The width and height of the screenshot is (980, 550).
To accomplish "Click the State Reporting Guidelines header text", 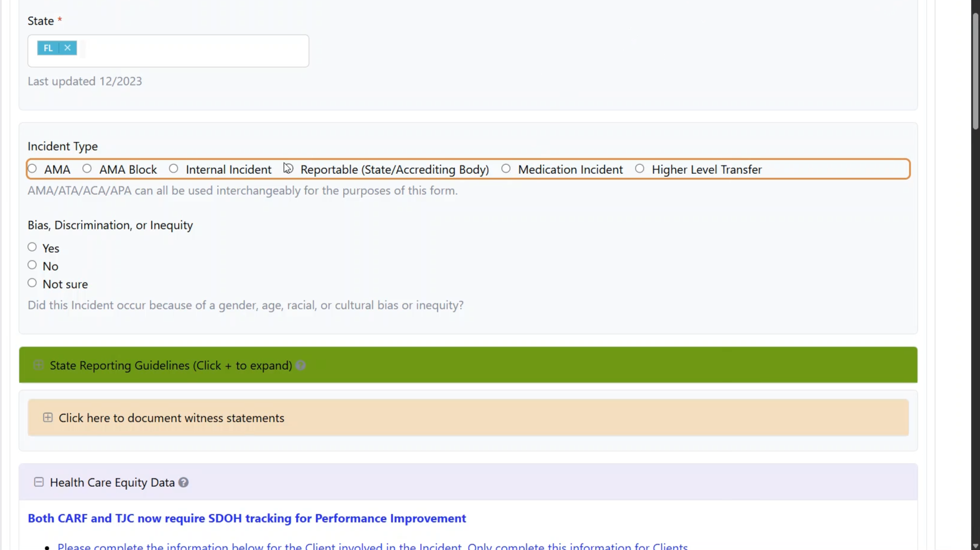I will pyautogui.click(x=171, y=365).
